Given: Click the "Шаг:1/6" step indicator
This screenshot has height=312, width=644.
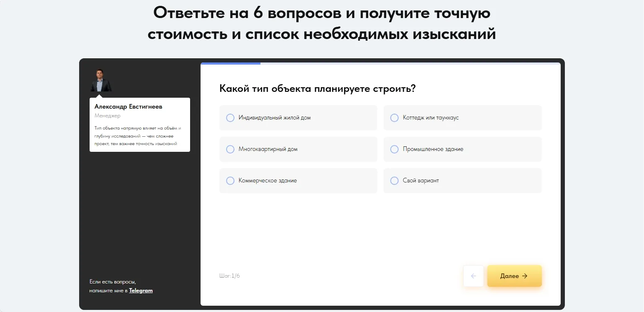Looking at the screenshot, I should pyautogui.click(x=229, y=276).
